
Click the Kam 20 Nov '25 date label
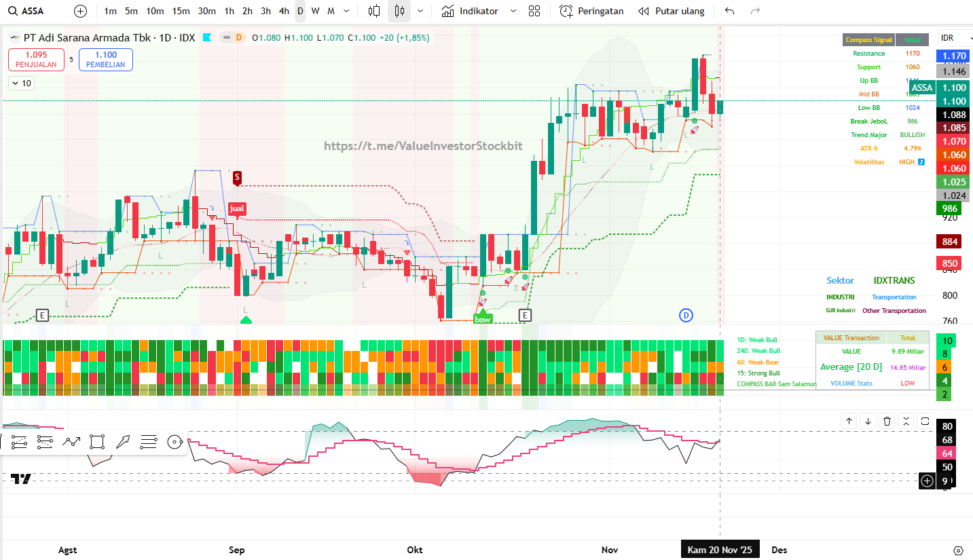tap(720, 550)
